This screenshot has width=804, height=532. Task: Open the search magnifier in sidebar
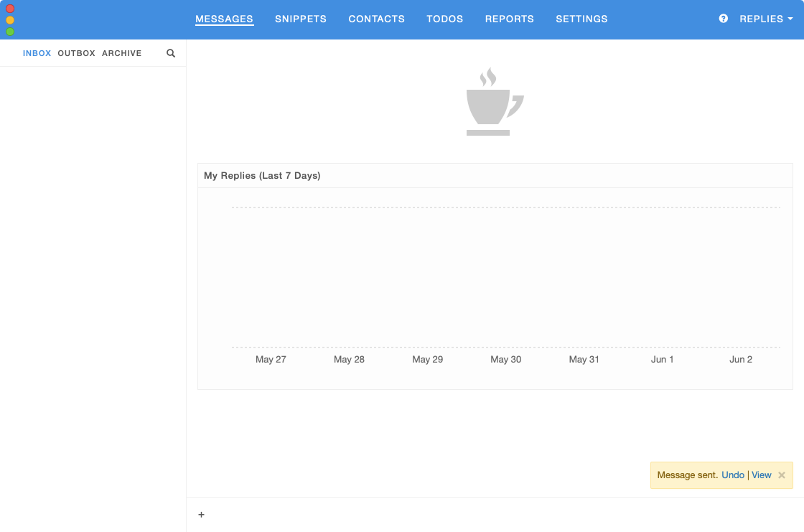[171, 53]
